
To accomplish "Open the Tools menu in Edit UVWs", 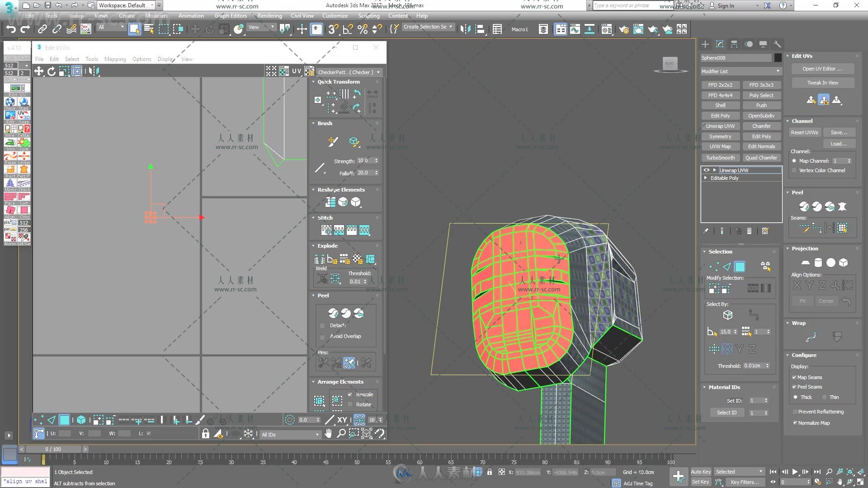I will tap(92, 59).
